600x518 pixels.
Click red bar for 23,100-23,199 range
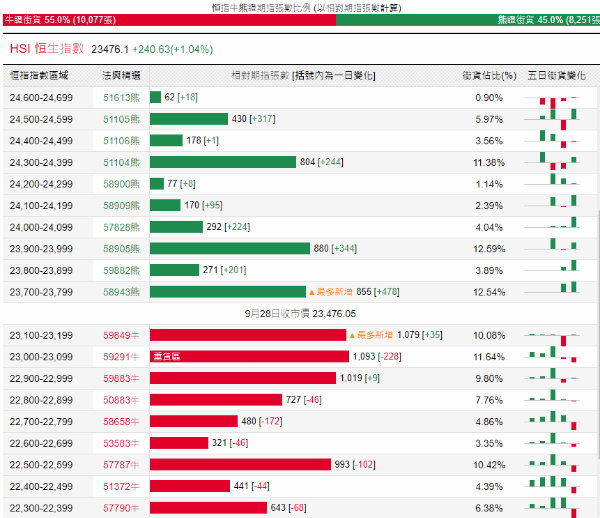(248, 335)
